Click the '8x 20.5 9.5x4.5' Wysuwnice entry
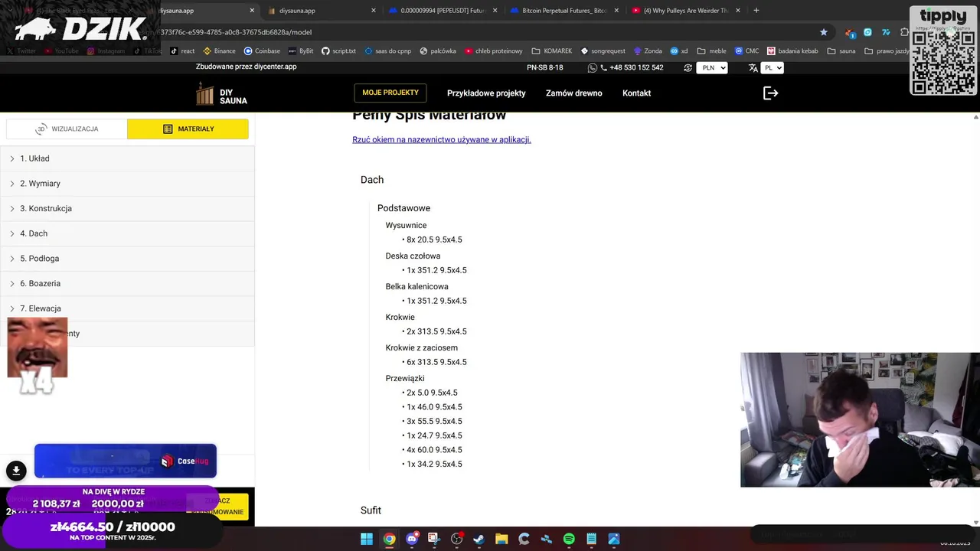 434,240
